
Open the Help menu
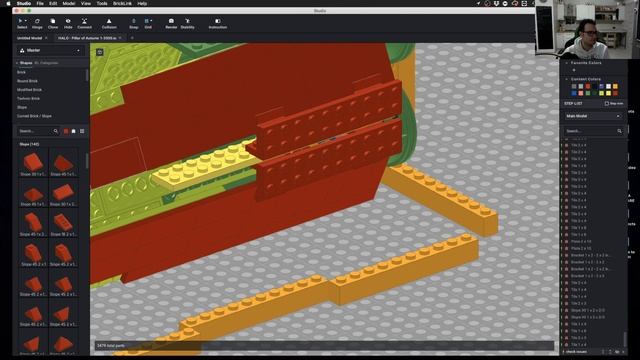(x=142, y=3)
